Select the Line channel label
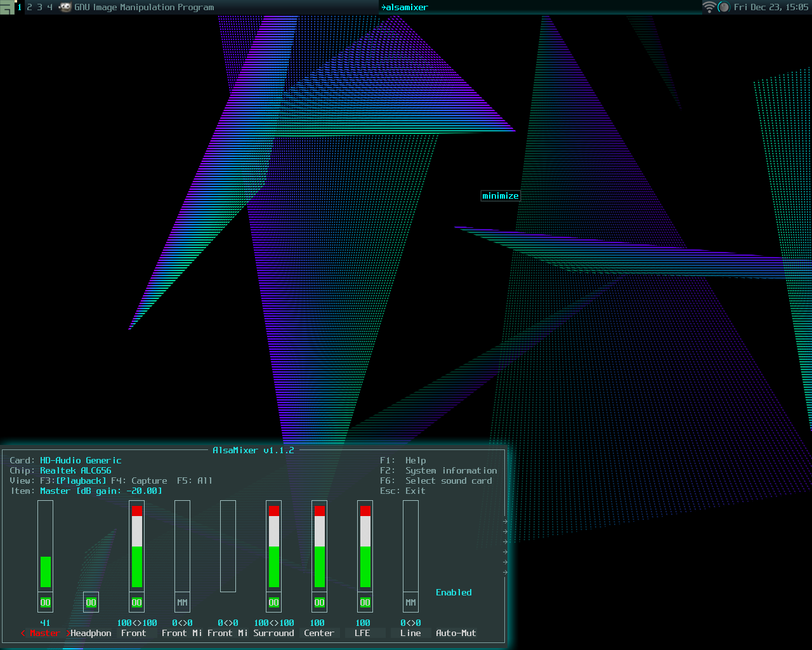Viewport: 812px width, 650px height. coord(410,633)
